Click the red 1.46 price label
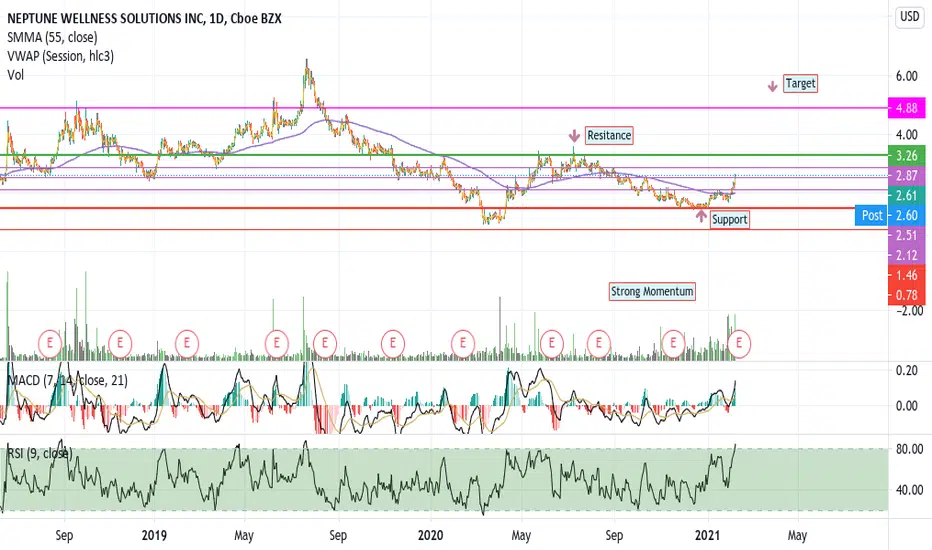Viewport: 932px width, 550px height. (906, 275)
